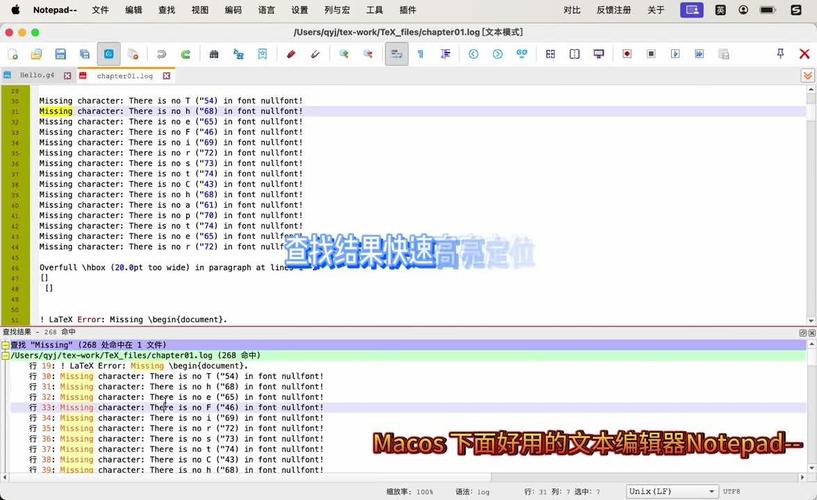Click the red eraser clear-marks icon
Image resolution: width=817 pixels, height=500 pixels.
point(291,54)
